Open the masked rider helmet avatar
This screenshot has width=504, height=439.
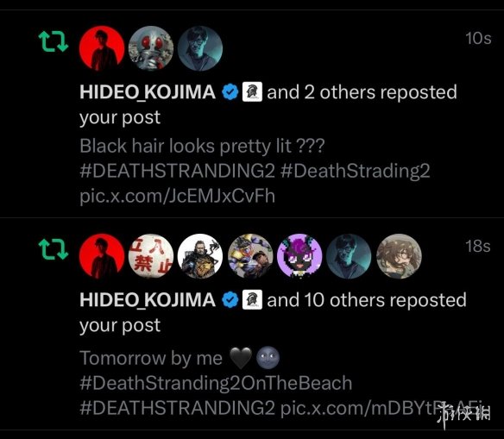coord(151,48)
